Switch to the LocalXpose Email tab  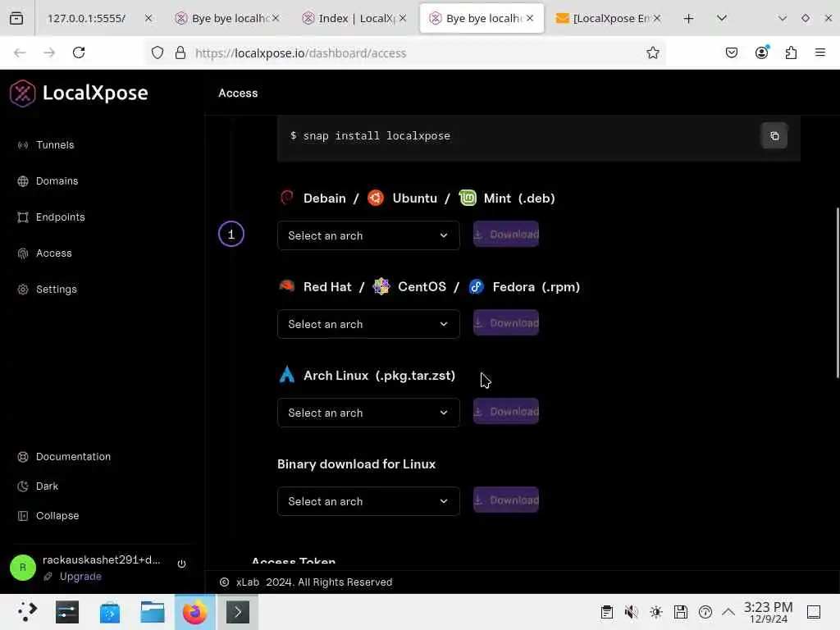[x=608, y=18]
